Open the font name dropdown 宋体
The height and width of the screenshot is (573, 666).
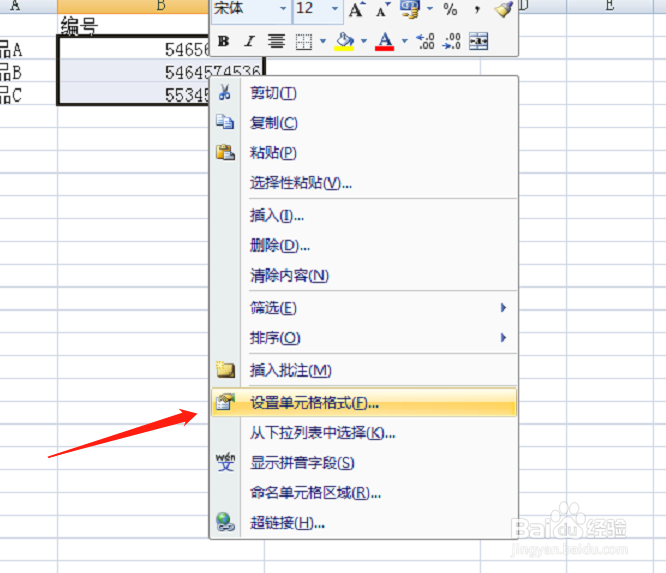283,8
